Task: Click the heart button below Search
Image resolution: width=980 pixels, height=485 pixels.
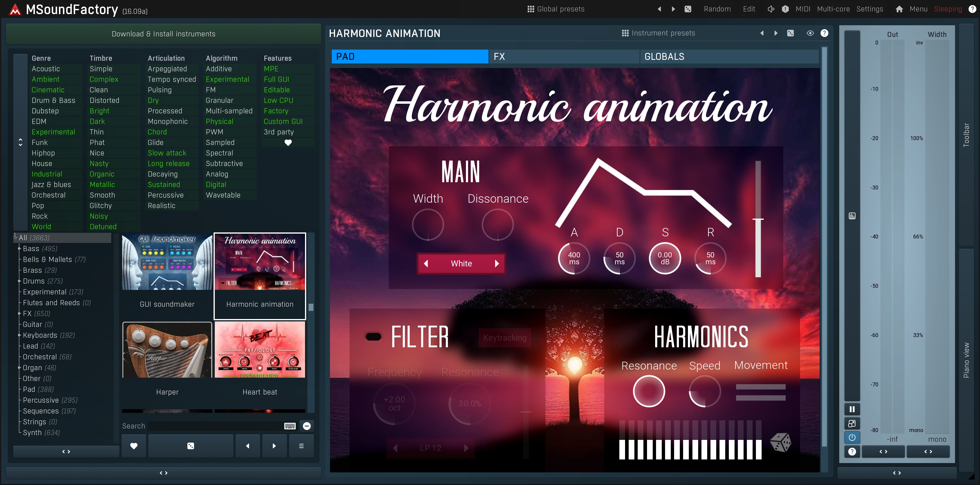Action: (134, 446)
